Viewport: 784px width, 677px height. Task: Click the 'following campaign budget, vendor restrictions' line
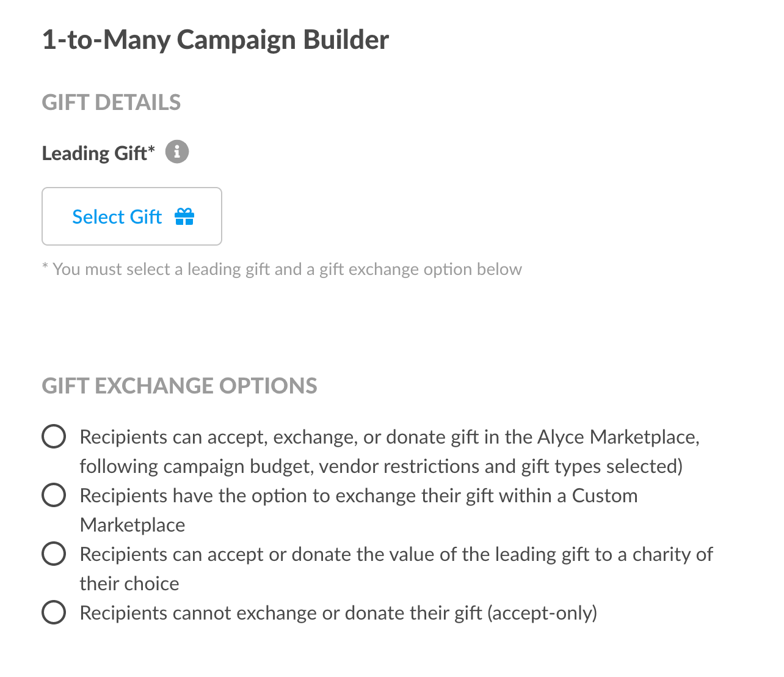pyautogui.click(x=381, y=466)
